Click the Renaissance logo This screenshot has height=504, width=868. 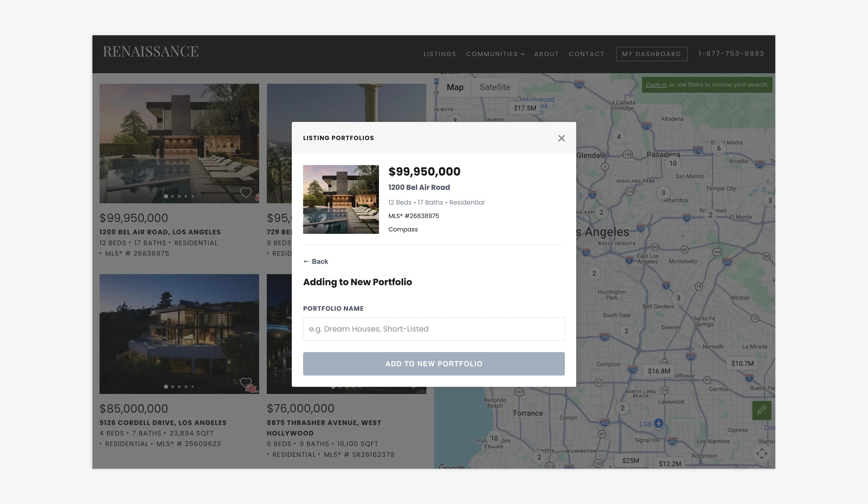(x=151, y=52)
